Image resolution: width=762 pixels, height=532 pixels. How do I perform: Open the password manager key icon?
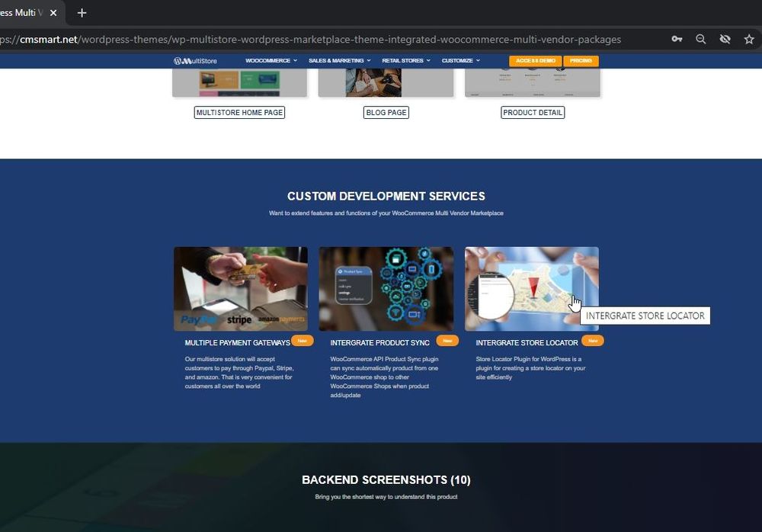[x=677, y=39]
